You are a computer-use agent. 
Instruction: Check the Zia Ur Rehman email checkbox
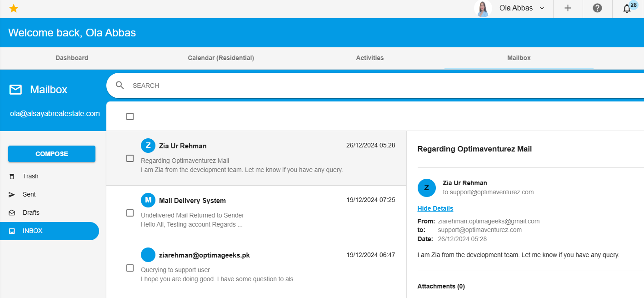[130, 158]
